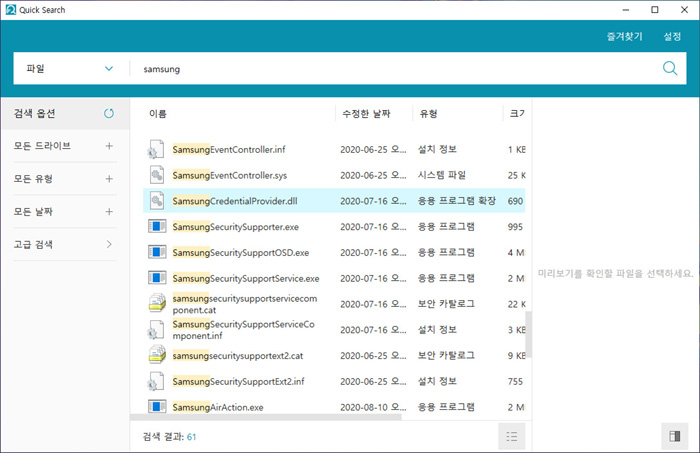Click 모든 날짜 option label
700x453 pixels.
pyautogui.click(x=33, y=212)
